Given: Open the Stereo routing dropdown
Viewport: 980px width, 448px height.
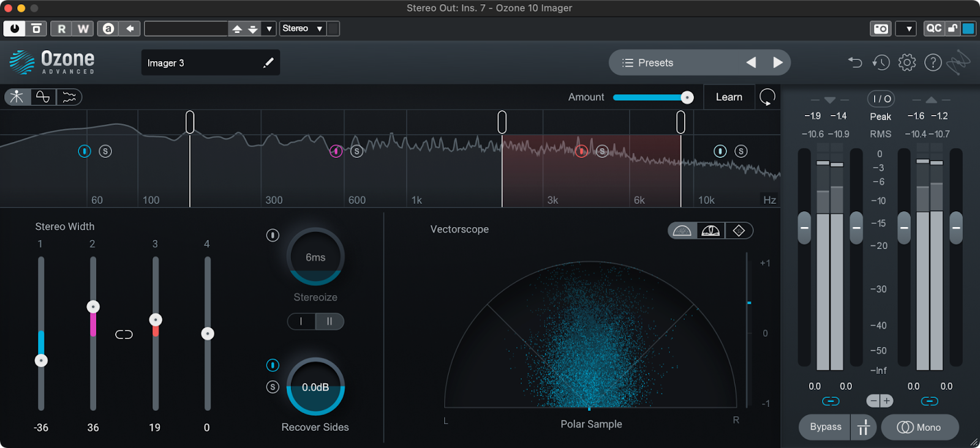Looking at the screenshot, I should point(303,28).
